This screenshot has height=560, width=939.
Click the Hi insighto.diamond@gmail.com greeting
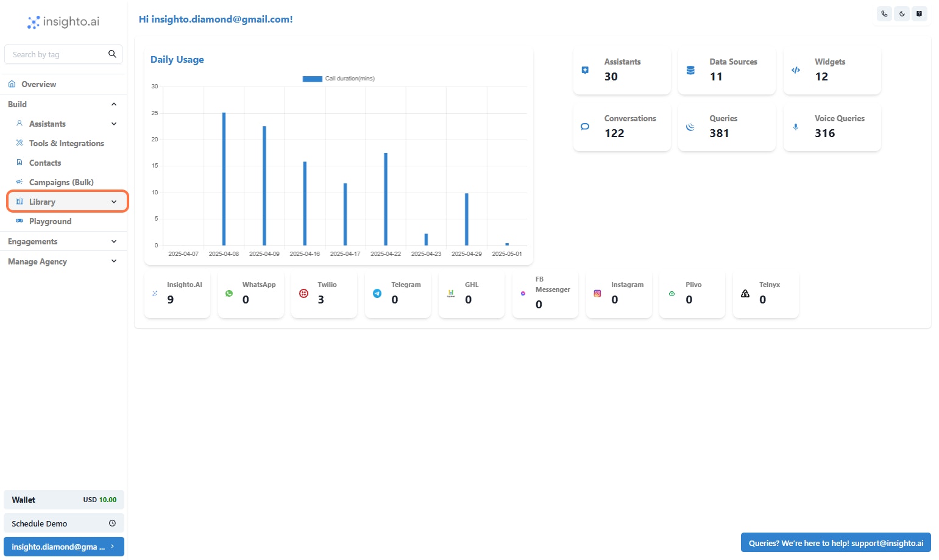[x=216, y=19]
